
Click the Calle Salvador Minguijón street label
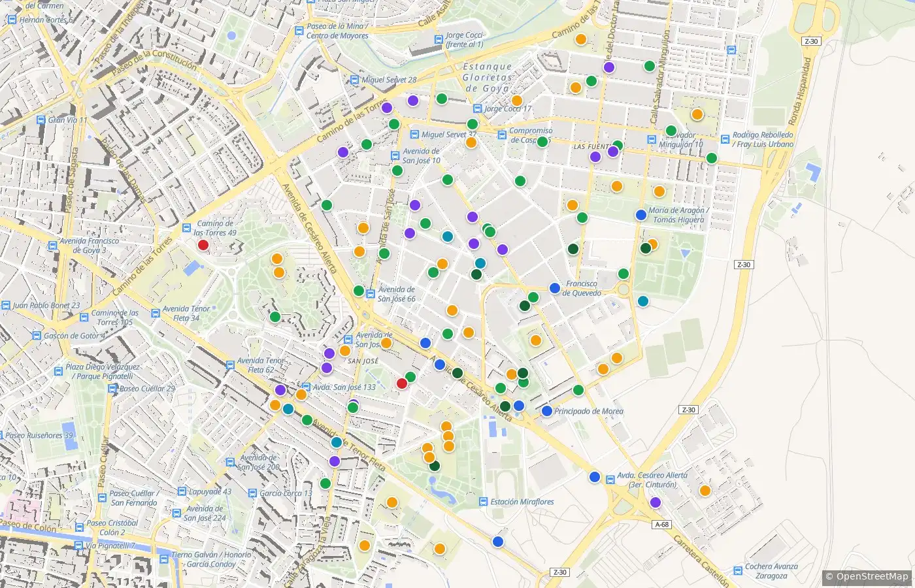pyautogui.click(x=659, y=78)
